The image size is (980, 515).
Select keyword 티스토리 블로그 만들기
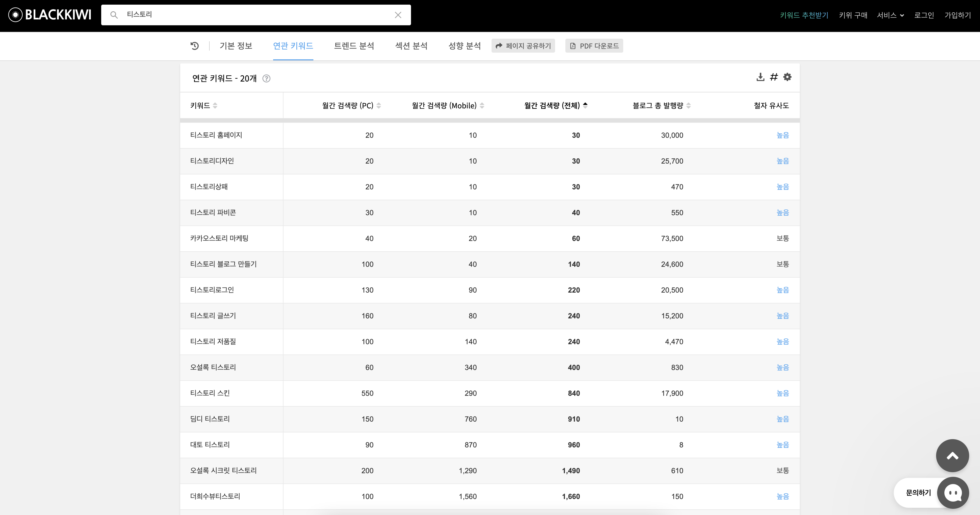pyautogui.click(x=223, y=264)
